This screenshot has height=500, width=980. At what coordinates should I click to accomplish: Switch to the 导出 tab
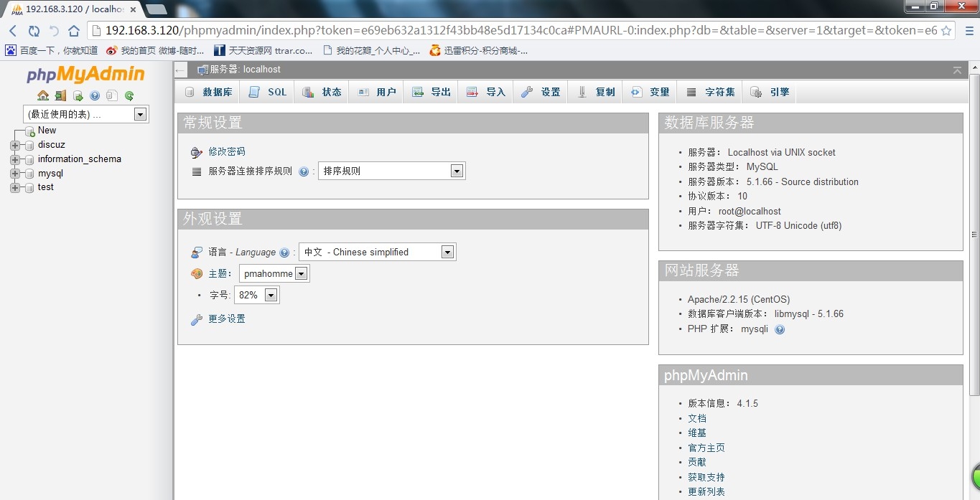click(x=431, y=92)
